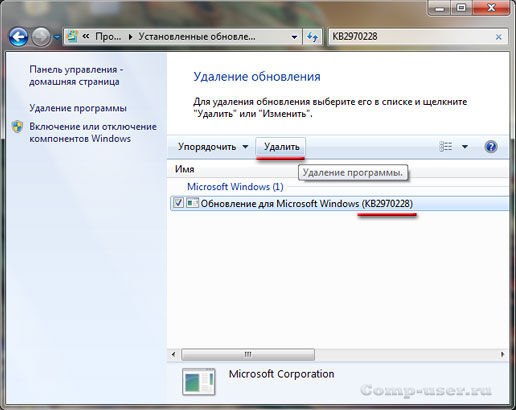The width and height of the screenshot is (516, 410).
Task: Click the Refresh button beside address bar
Action: 312,37
